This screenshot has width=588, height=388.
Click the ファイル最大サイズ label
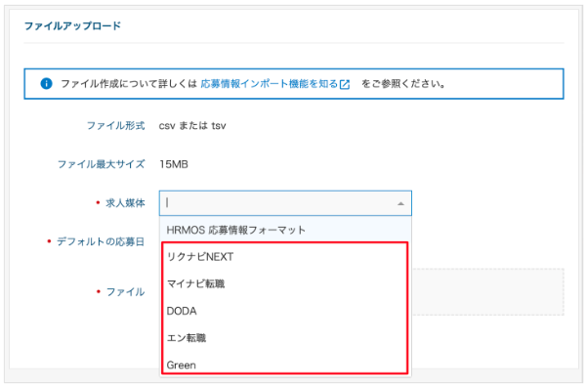(x=101, y=164)
